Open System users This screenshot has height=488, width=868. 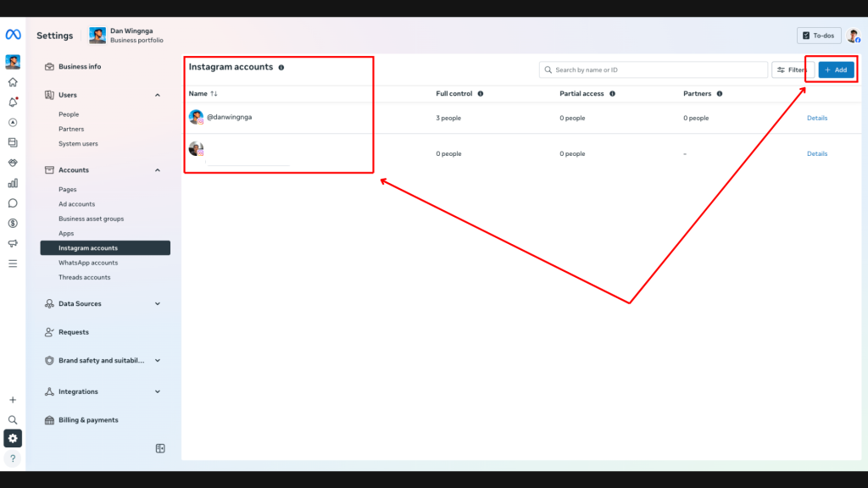[x=78, y=143]
